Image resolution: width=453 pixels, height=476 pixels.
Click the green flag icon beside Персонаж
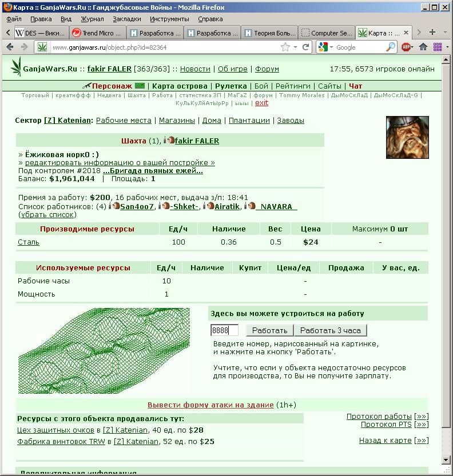tap(140, 86)
